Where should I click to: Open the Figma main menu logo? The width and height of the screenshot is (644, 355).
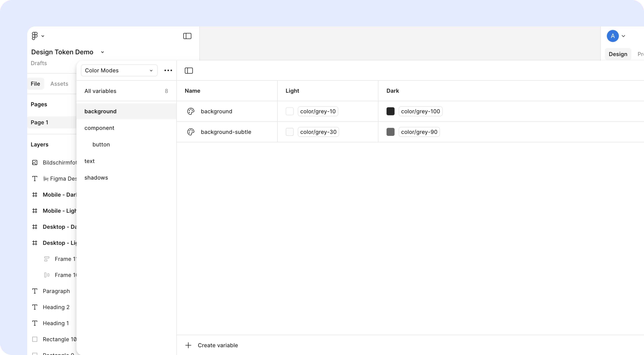click(35, 36)
